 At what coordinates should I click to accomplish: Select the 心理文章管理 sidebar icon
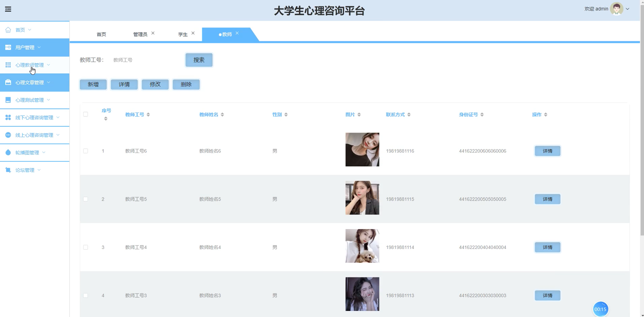pos(8,82)
